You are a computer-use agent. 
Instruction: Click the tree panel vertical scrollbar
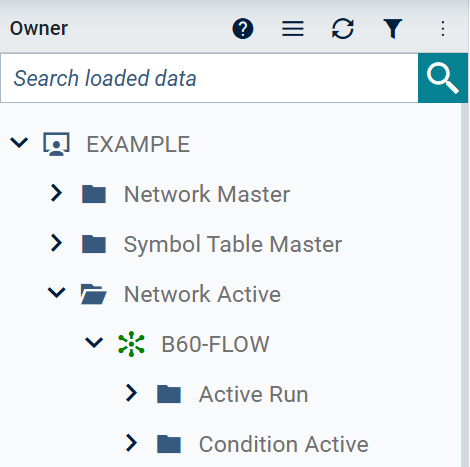[464, 285]
